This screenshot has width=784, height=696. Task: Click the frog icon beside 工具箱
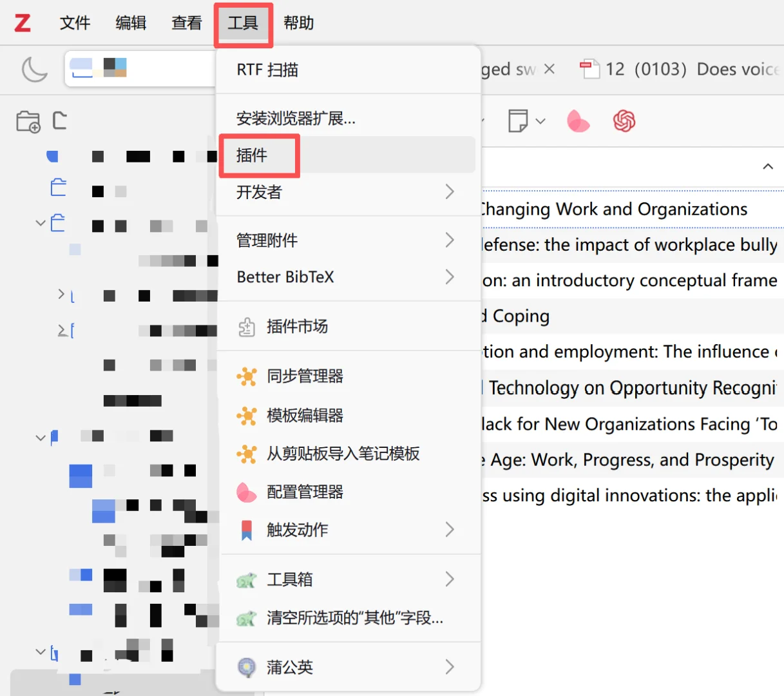pyautogui.click(x=247, y=579)
